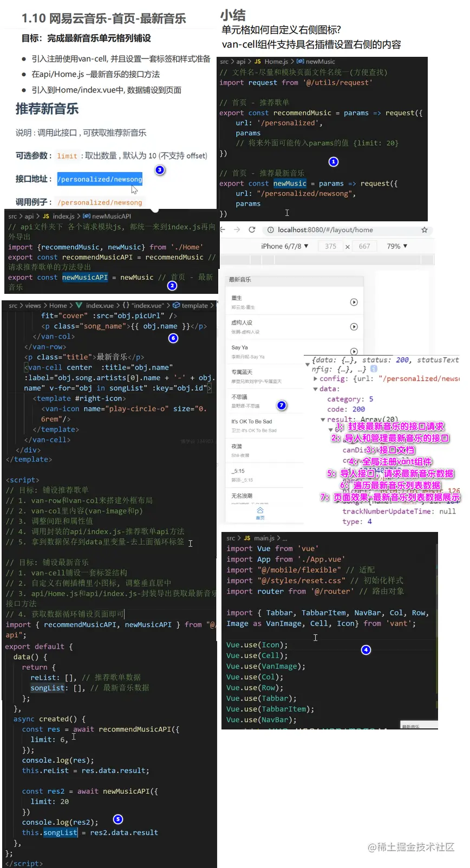Open song row It's OK To Be Sad
Screen dimensions: 470x868
265,425
